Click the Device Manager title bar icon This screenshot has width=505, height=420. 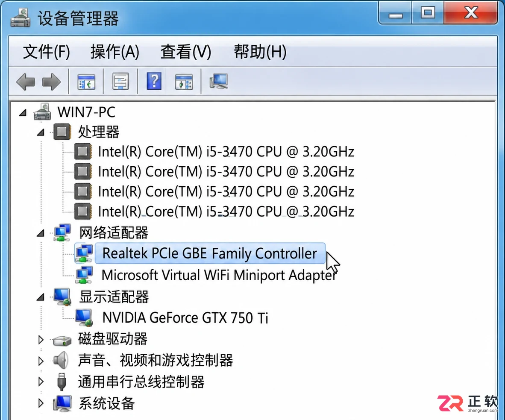tap(21, 18)
